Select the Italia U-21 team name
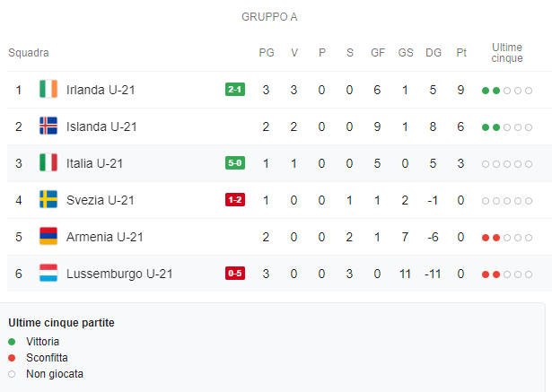Screen dimensions: 552x392 94,163
